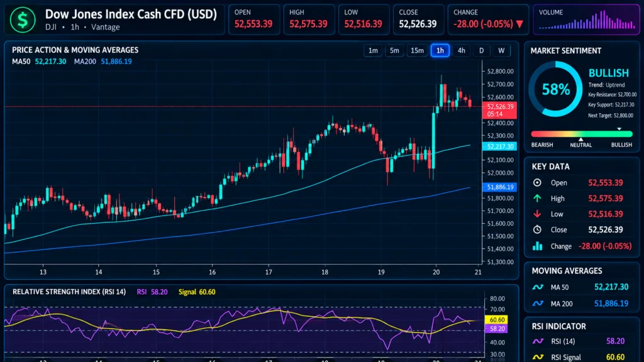Click the cyan 52,217.30 axis price tag
The image size is (644, 362).
click(499, 146)
